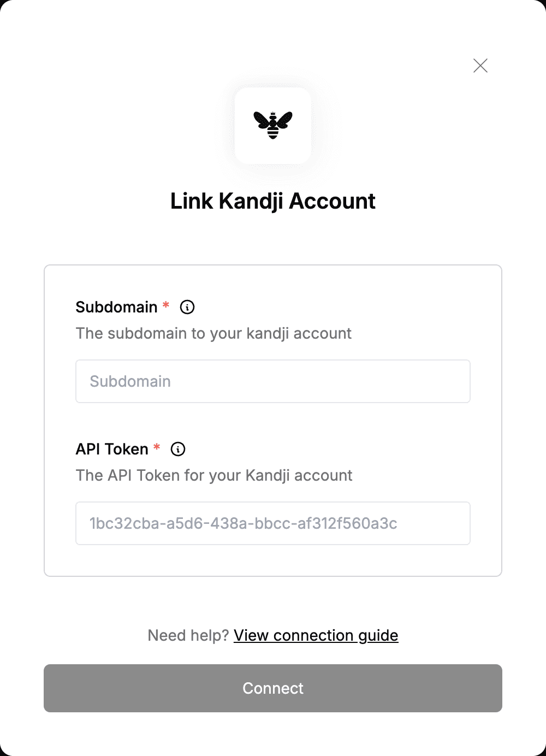Click the red asterisk beside API Token
The height and width of the screenshot is (756, 546).
(x=157, y=447)
